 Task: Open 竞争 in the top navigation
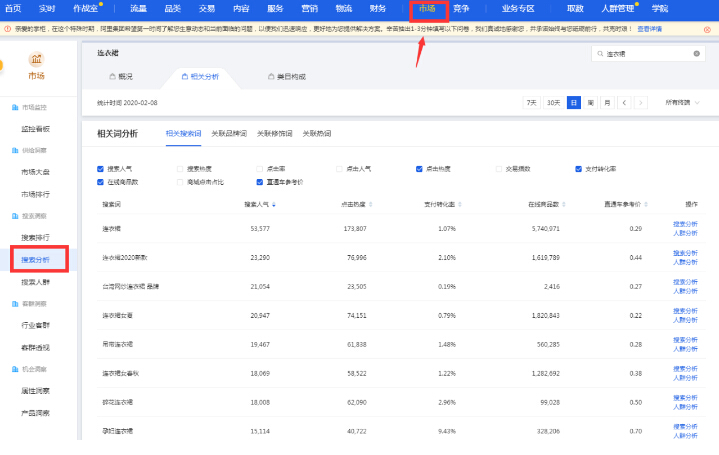pos(461,8)
